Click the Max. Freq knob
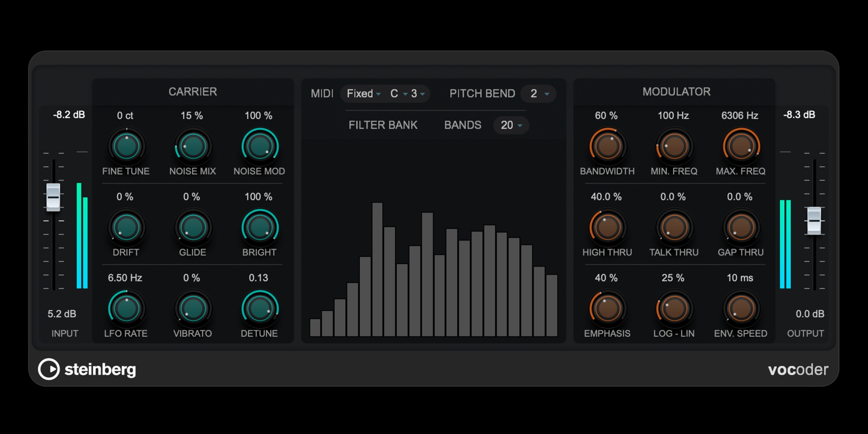The width and height of the screenshot is (868, 434). coord(741,146)
